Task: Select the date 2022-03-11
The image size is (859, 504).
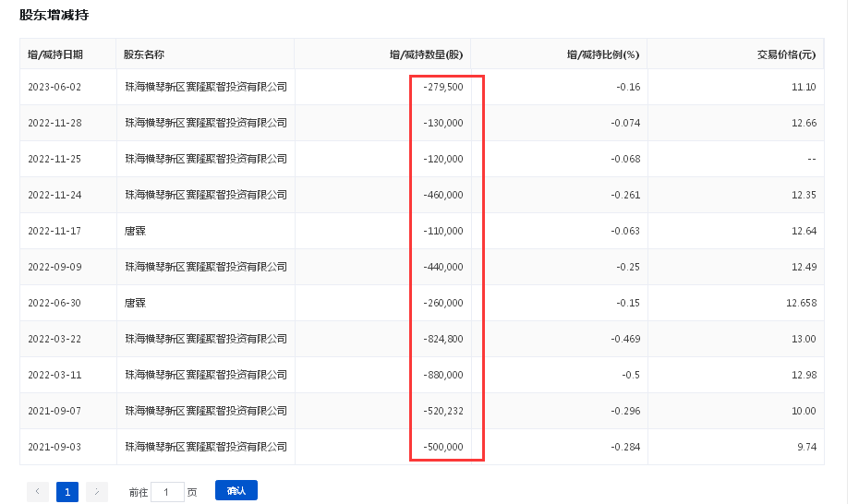Action: [x=54, y=375]
